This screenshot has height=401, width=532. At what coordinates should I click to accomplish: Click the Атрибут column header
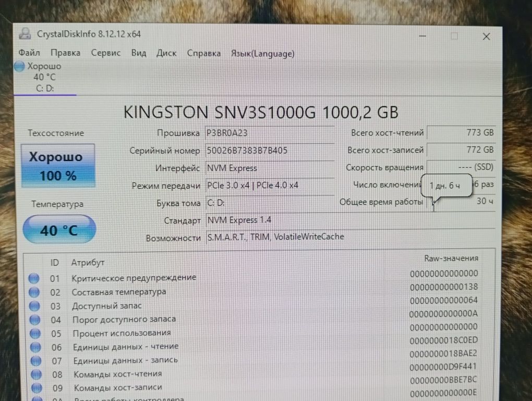[88, 263]
